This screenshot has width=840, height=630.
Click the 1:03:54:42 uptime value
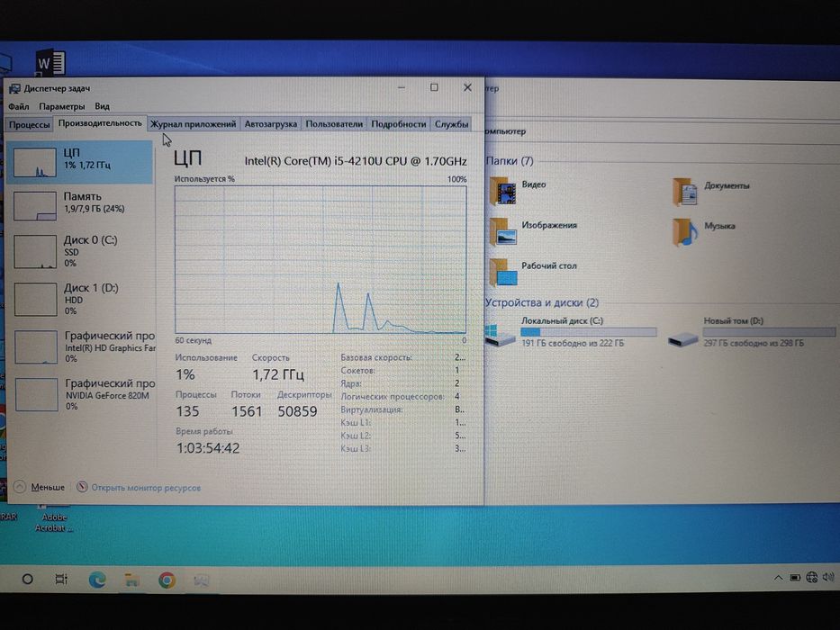[x=208, y=448]
